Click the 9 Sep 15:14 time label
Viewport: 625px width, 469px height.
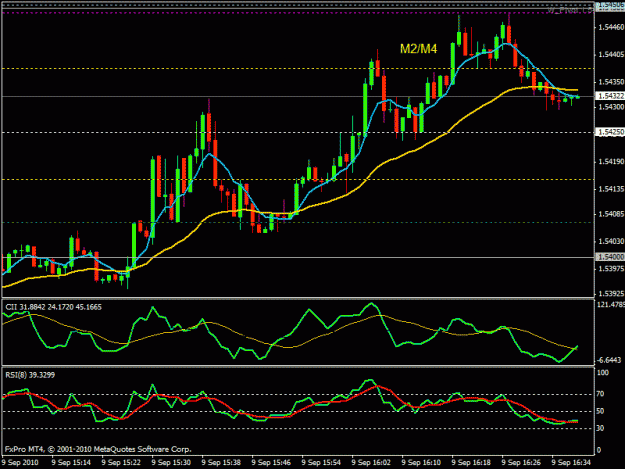click(71, 462)
